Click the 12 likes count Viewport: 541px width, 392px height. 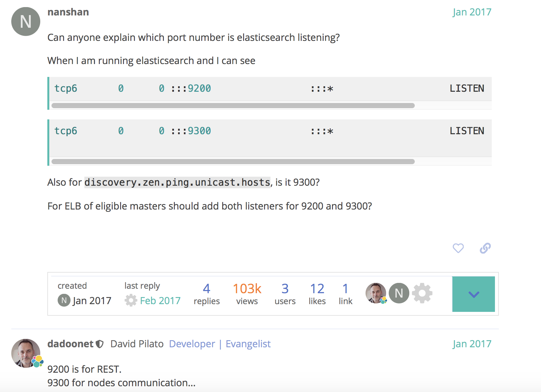coord(317,294)
